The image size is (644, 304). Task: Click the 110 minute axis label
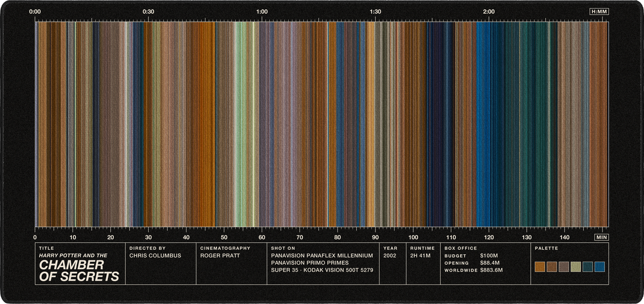tap(451, 237)
